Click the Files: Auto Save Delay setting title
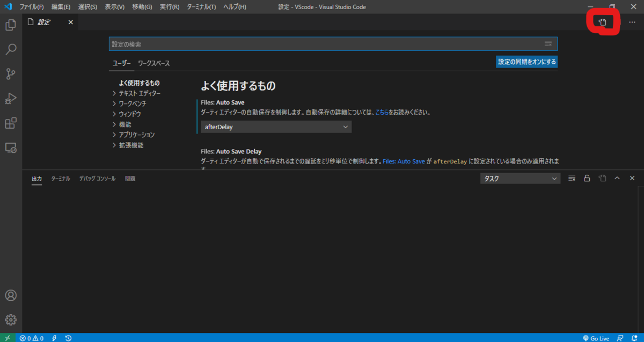644x342 pixels. tap(231, 152)
